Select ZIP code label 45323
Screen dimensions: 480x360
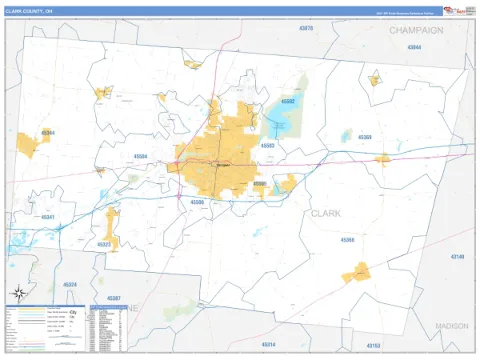pos(104,245)
